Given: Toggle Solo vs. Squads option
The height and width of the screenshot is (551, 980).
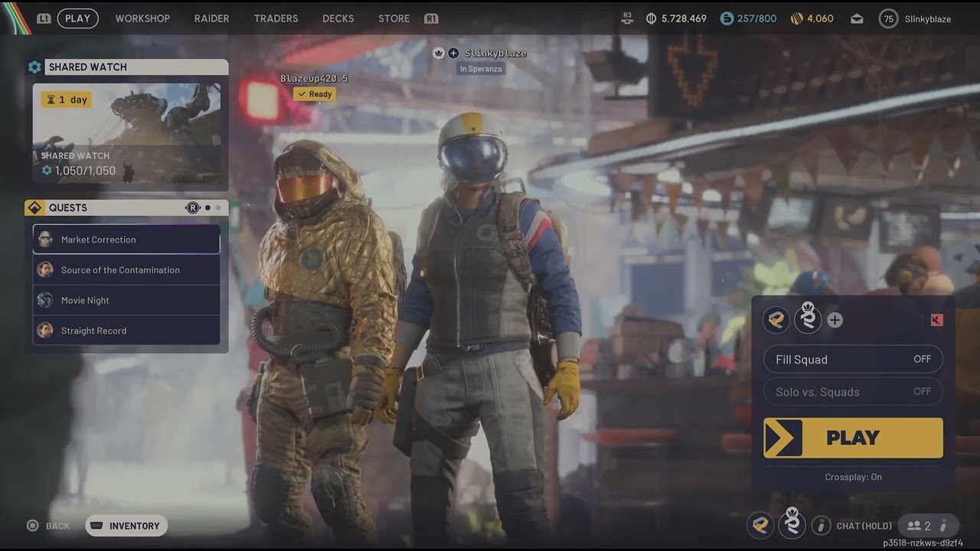Looking at the screenshot, I should point(853,392).
